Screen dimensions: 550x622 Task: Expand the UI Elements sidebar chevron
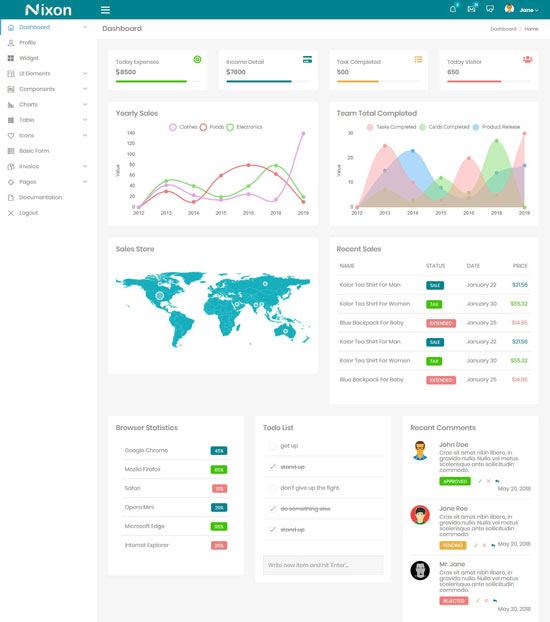tap(85, 73)
